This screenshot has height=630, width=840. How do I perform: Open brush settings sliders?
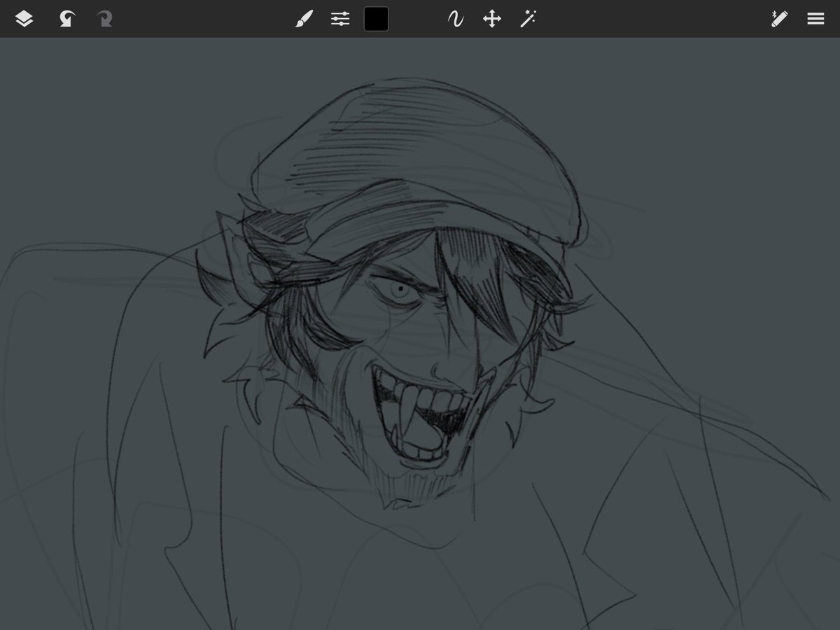pyautogui.click(x=340, y=19)
